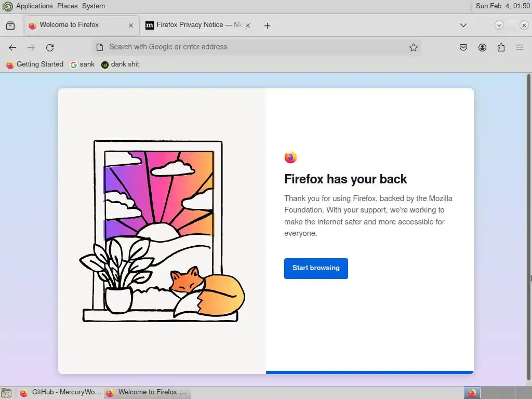The width and height of the screenshot is (532, 399).
Task: Open the Applications menu
Action: [34, 6]
